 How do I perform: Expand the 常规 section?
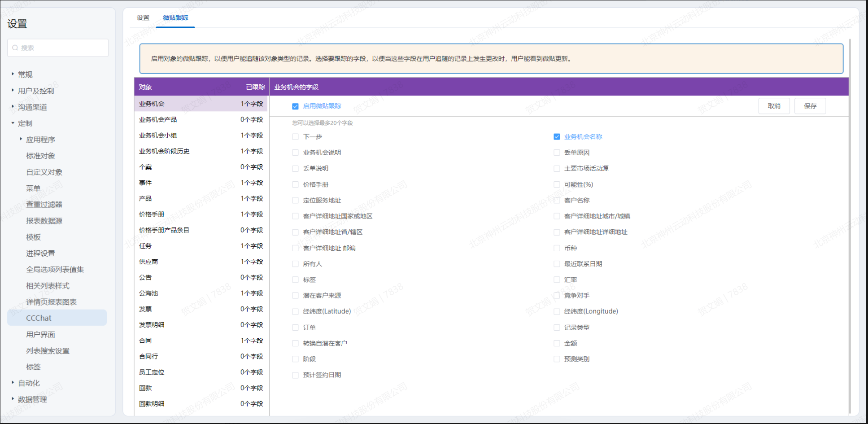click(x=13, y=74)
